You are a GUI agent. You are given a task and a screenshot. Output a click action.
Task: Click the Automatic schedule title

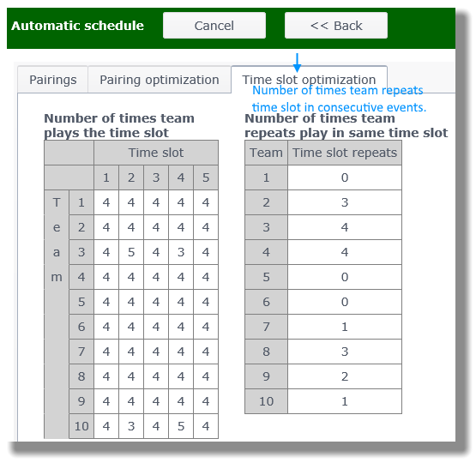click(77, 26)
